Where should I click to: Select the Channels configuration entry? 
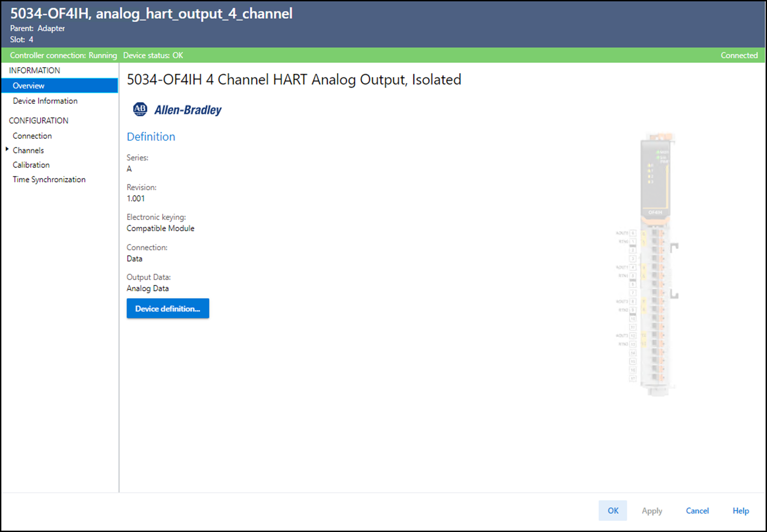pos(28,151)
